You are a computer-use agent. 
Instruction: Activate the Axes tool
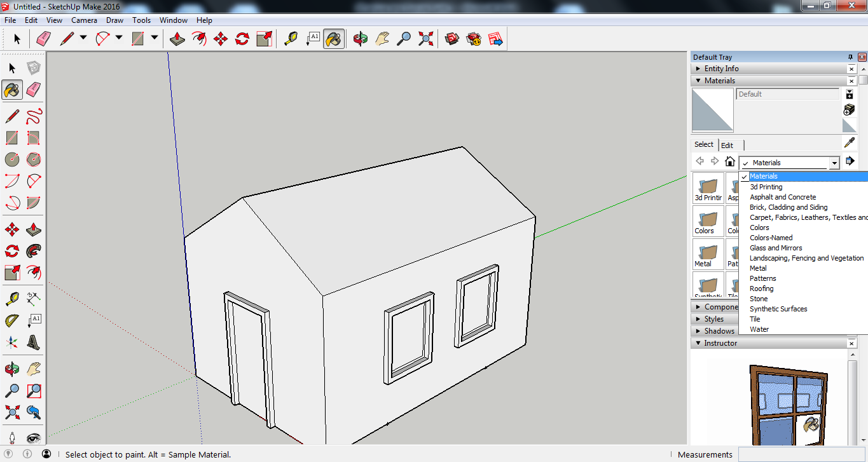pyautogui.click(x=12, y=343)
